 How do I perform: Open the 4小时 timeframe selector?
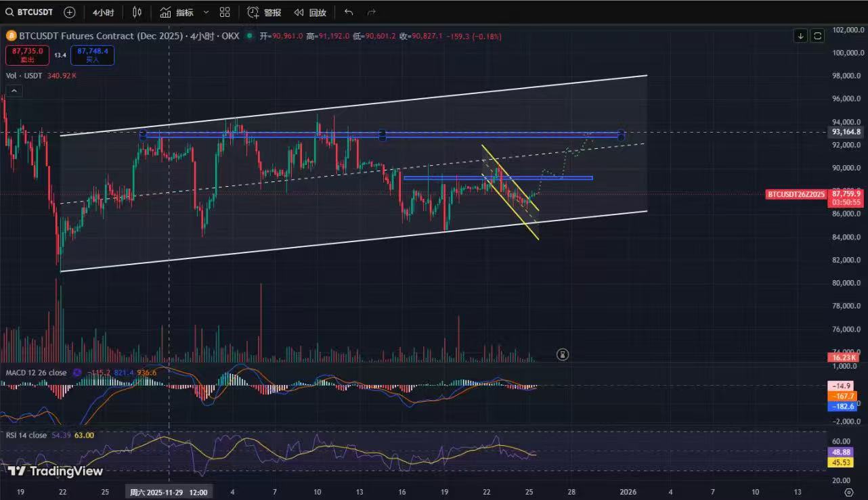(x=103, y=12)
